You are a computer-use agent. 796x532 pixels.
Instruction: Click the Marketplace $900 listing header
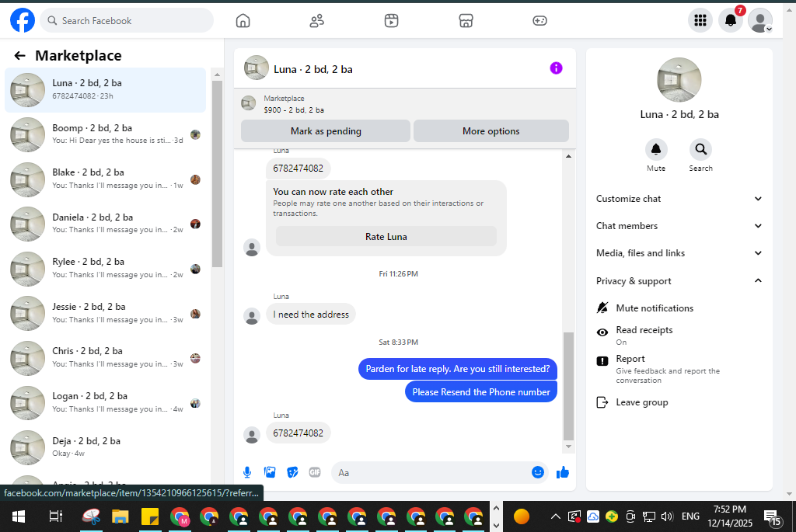(404, 104)
